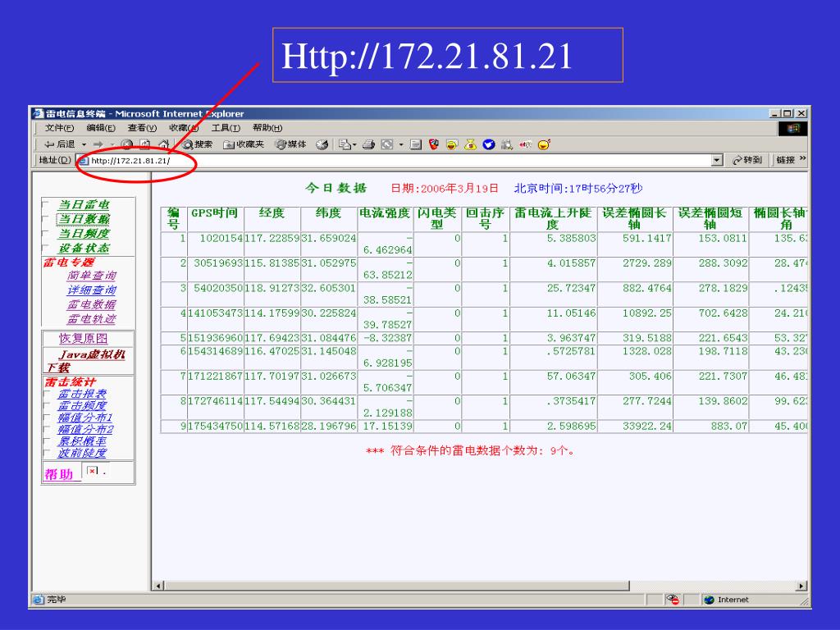Click the horizontal scrollbar right arrow
840x630 pixels.
[x=801, y=586]
